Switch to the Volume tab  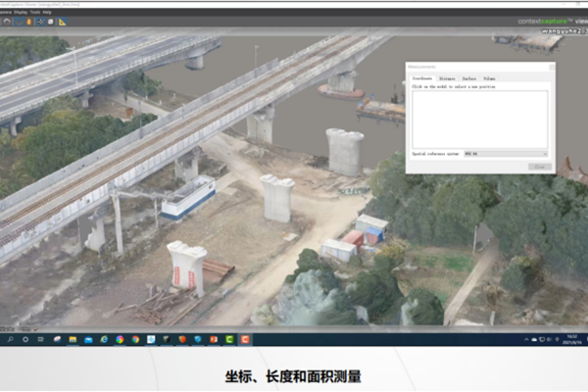tap(489, 77)
